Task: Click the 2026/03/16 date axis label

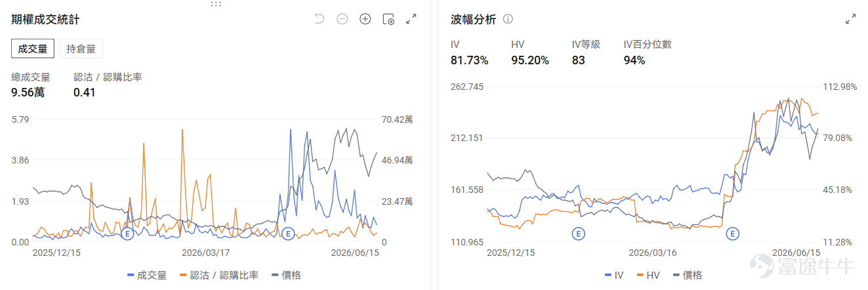Action: [652, 252]
